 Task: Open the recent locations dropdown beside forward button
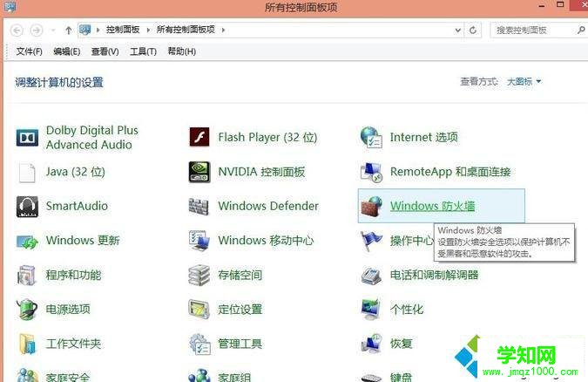(53, 30)
